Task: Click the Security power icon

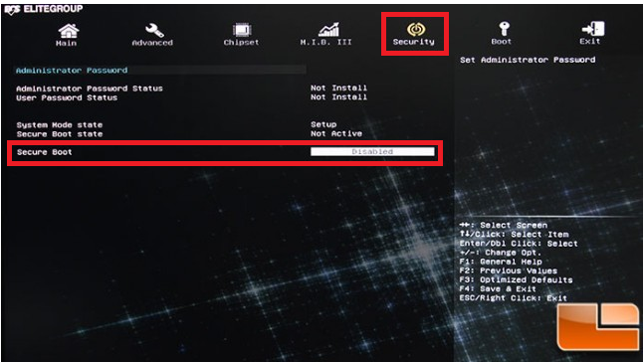Action: coord(416,29)
